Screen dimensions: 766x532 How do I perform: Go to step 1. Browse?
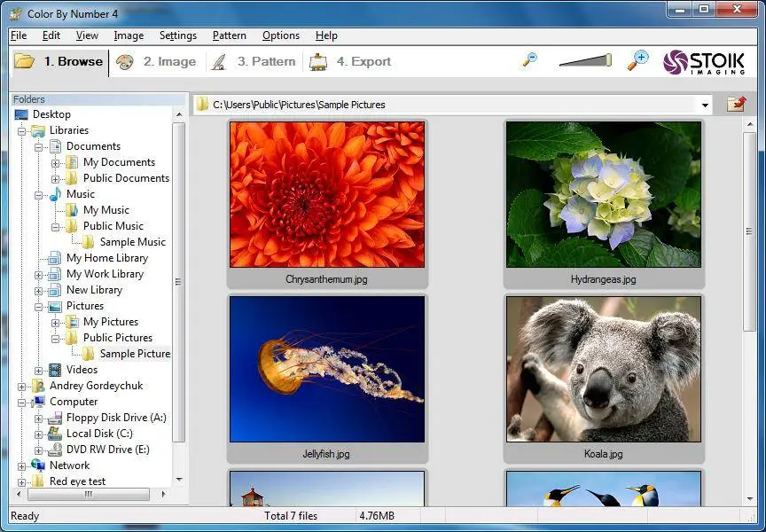coord(59,61)
